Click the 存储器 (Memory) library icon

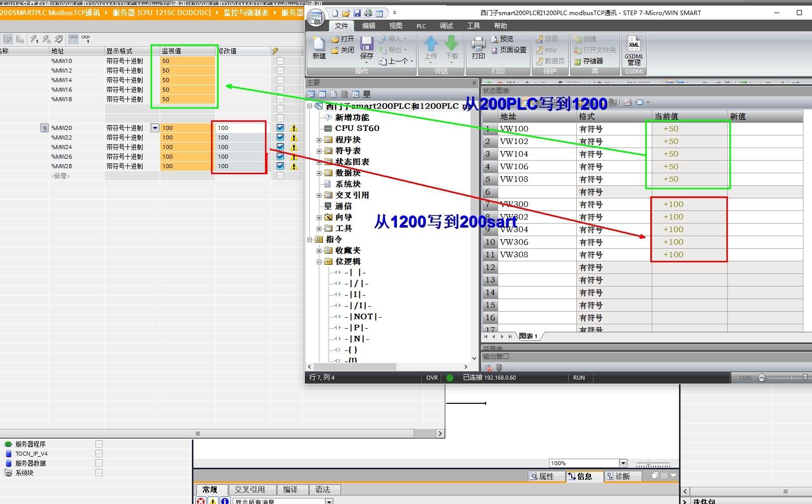[x=578, y=61]
